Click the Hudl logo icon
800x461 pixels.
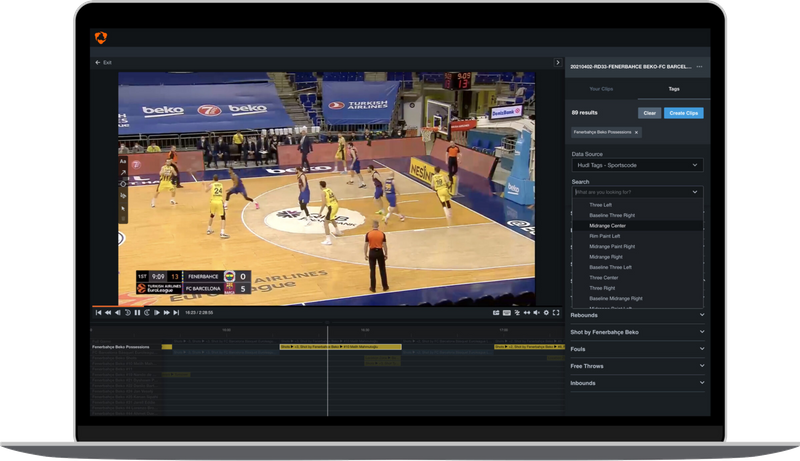(x=101, y=37)
